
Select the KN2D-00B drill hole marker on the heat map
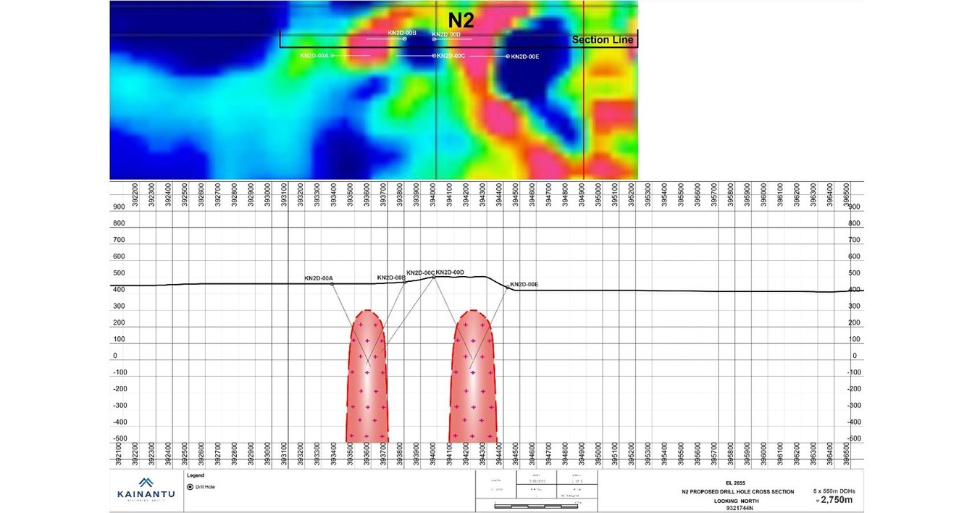tap(404, 38)
